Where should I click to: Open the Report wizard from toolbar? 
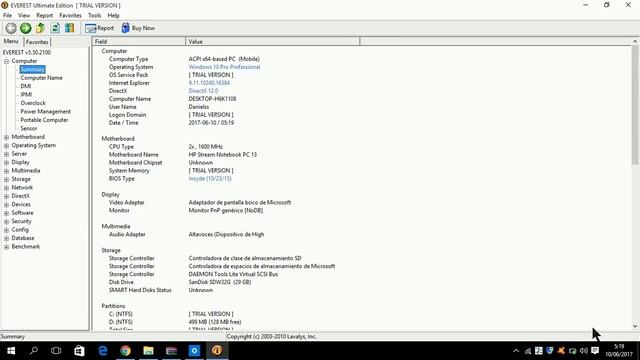100,28
